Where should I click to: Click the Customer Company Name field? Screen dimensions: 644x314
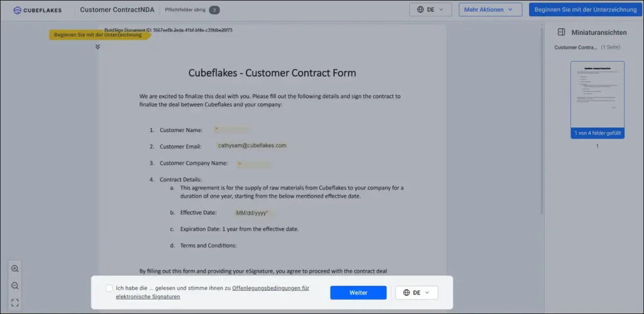coord(253,165)
